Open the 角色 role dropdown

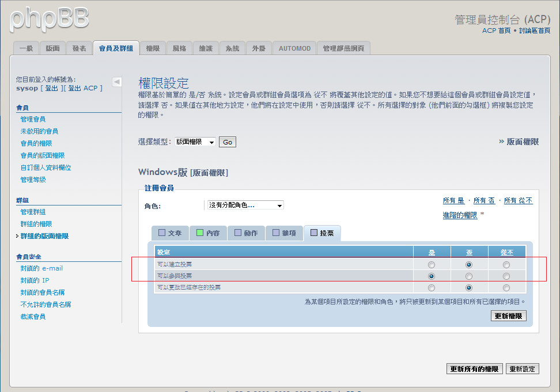tap(245, 205)
